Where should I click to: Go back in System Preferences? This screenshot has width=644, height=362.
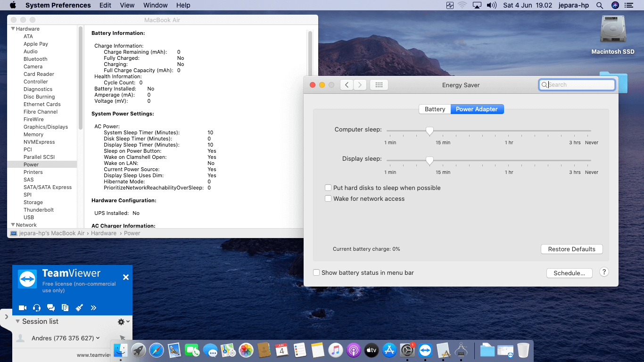[x=347, y=85]
